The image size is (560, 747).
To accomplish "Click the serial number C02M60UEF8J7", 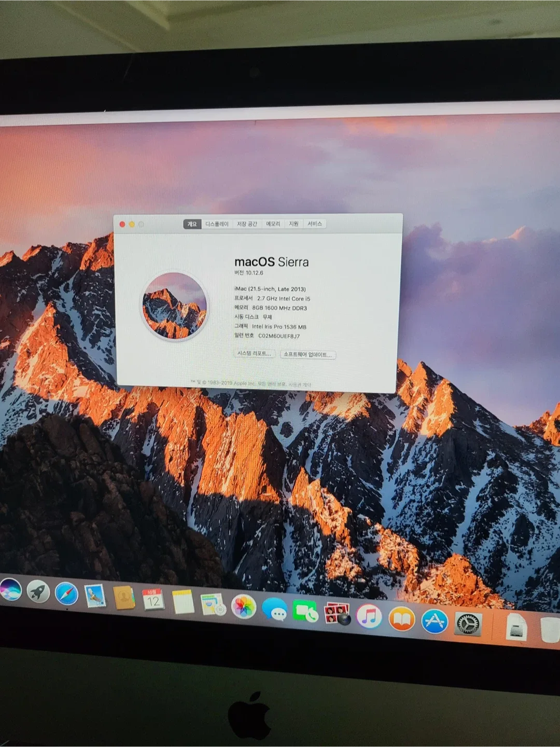I will click(279, 336).
